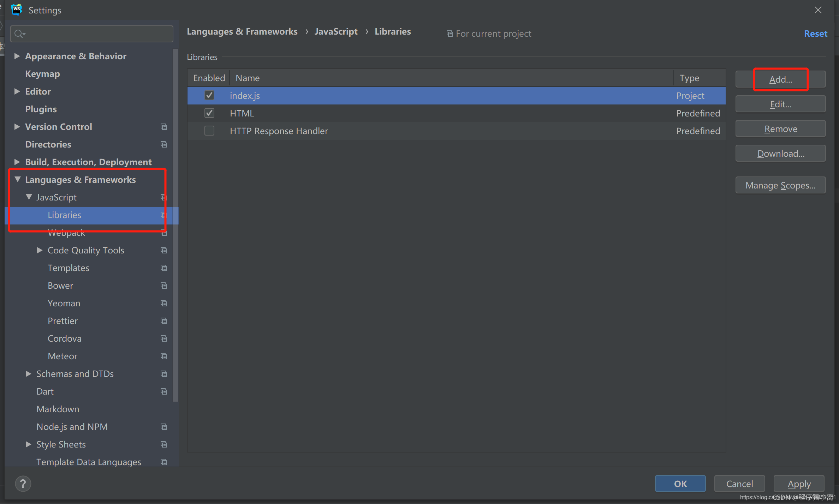Select the JavaScript tree item
This screenshot has height=504, width=839.
tap(56, 197)
